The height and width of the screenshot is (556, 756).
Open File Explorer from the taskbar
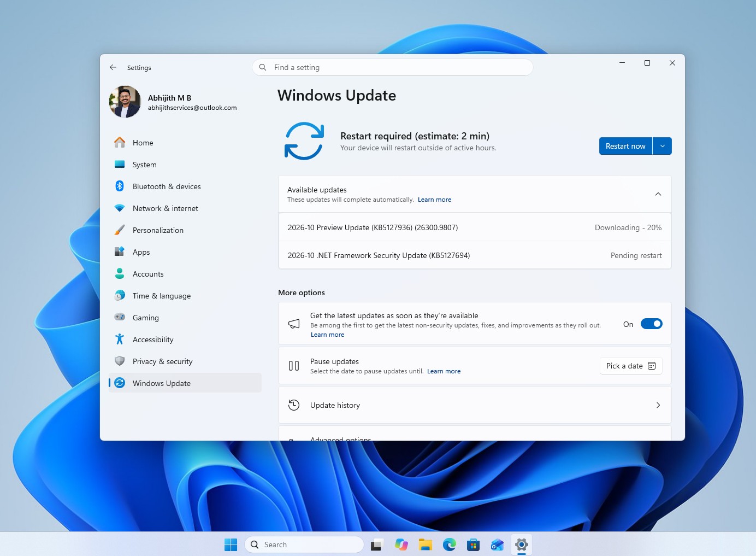click(425, 545)
